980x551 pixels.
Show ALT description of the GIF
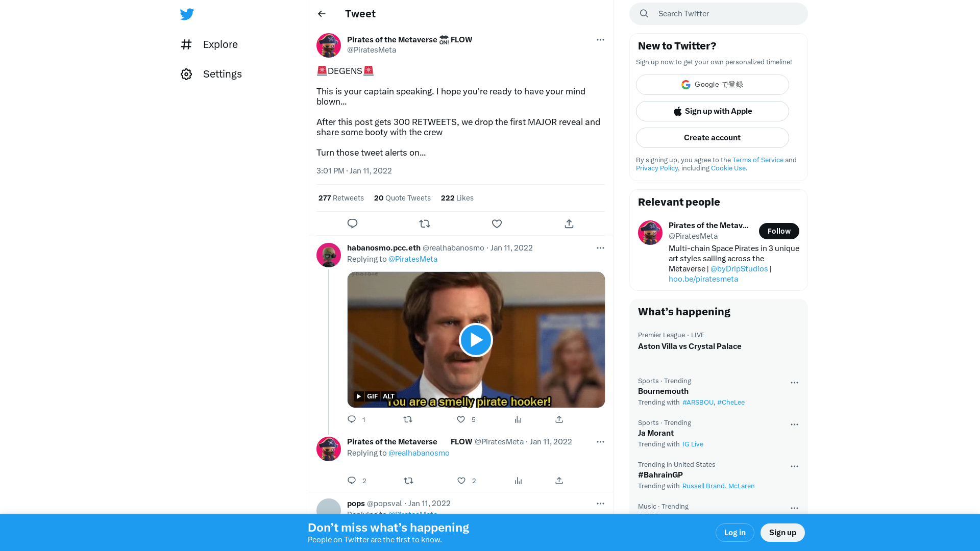click(x=389, y=396)
